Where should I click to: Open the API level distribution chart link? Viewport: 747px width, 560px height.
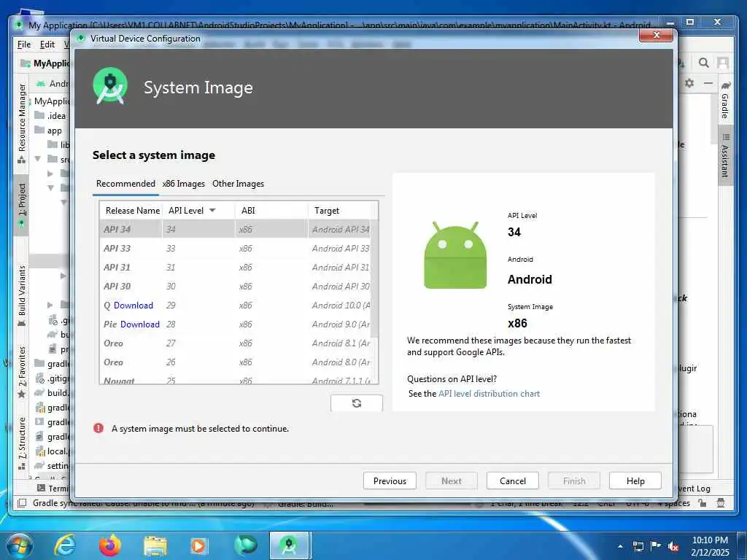coord(489,394)
